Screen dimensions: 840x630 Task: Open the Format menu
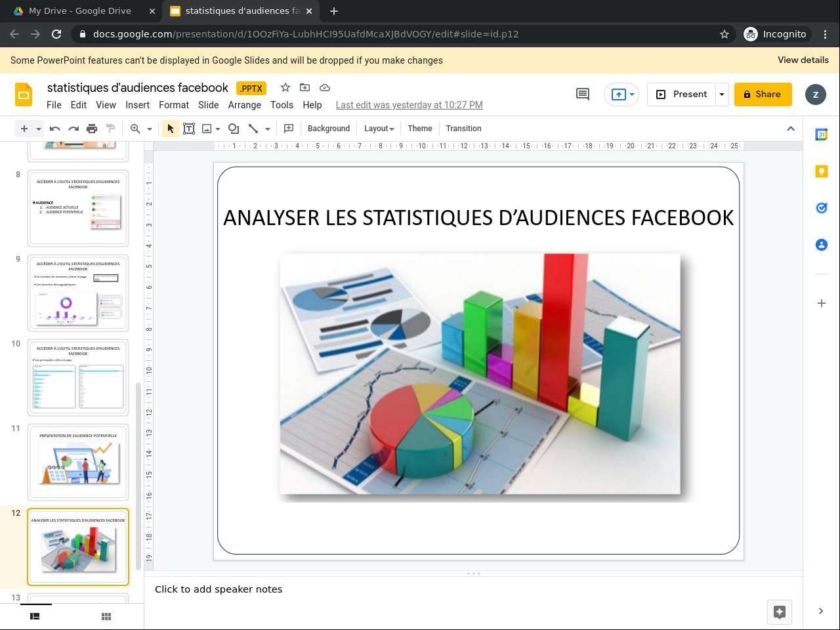point(174,105)
